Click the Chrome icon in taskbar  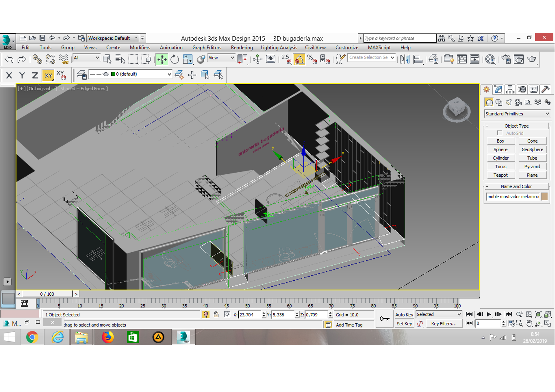(32, 337)
